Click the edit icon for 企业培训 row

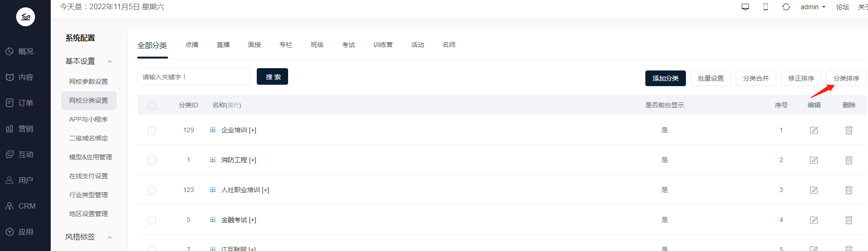(814, 130)
